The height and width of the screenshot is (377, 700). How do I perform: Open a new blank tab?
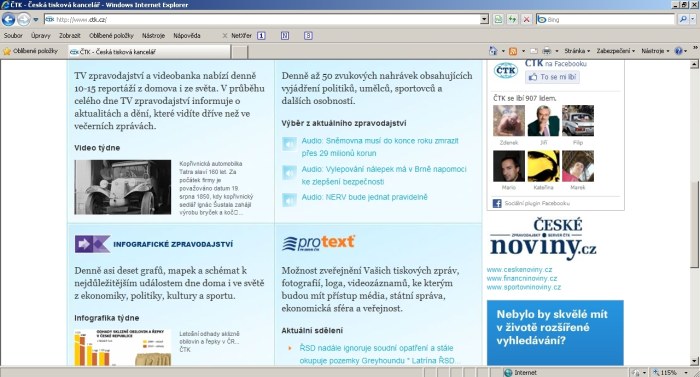[240, 52]
